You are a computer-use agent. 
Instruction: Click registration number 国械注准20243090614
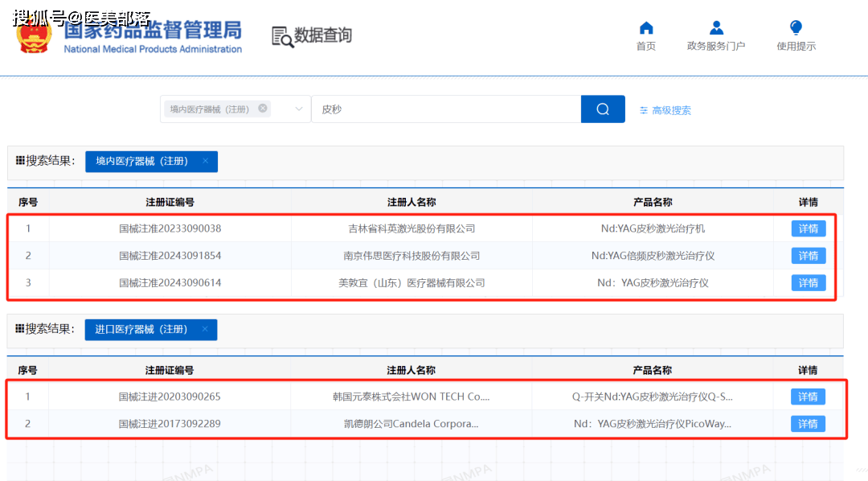pos(170,282)
